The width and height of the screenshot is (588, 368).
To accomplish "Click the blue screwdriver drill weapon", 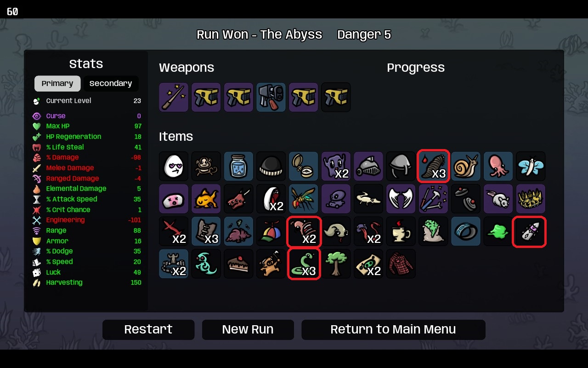I will (x=271, y=97).
